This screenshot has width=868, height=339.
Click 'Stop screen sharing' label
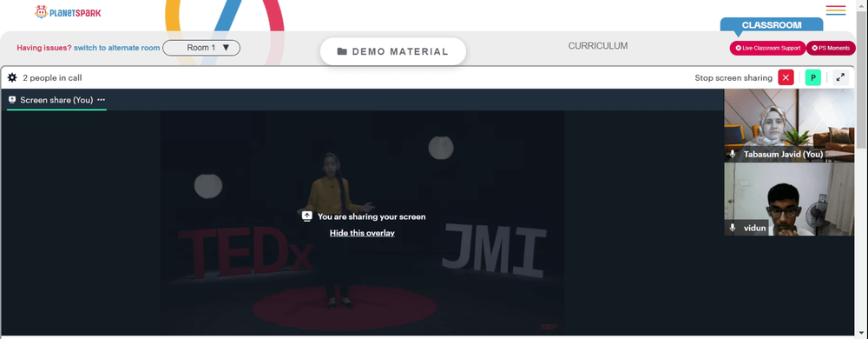[733, 77]
